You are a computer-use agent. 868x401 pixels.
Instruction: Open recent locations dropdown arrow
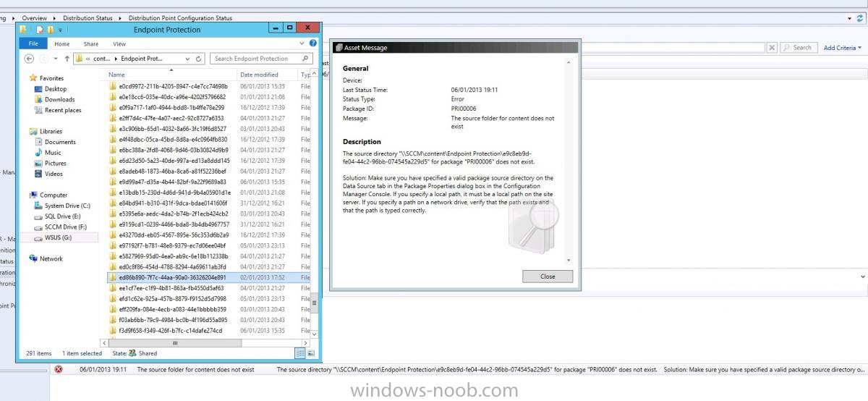(56, 59)
